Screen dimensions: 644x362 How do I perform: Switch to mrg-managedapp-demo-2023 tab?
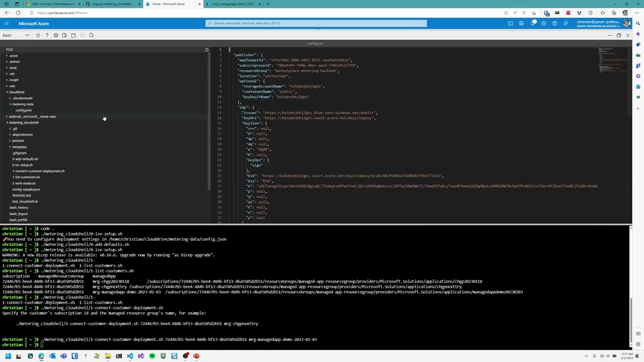point(232,4)
